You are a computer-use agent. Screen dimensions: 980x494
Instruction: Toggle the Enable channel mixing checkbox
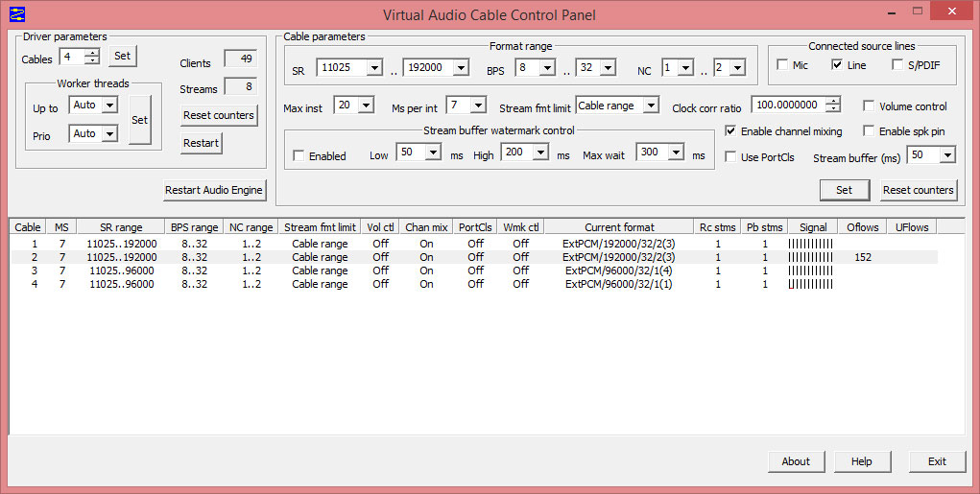[731, 131]
